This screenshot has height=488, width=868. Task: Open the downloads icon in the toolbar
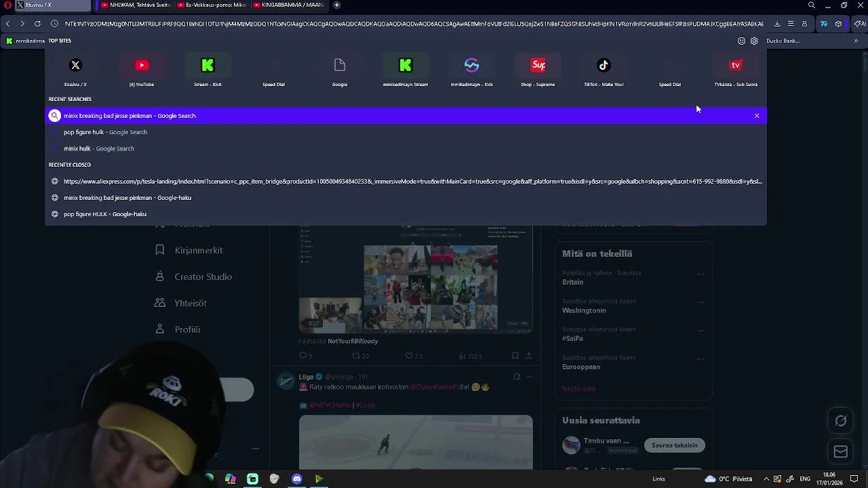tap(777, 24)
